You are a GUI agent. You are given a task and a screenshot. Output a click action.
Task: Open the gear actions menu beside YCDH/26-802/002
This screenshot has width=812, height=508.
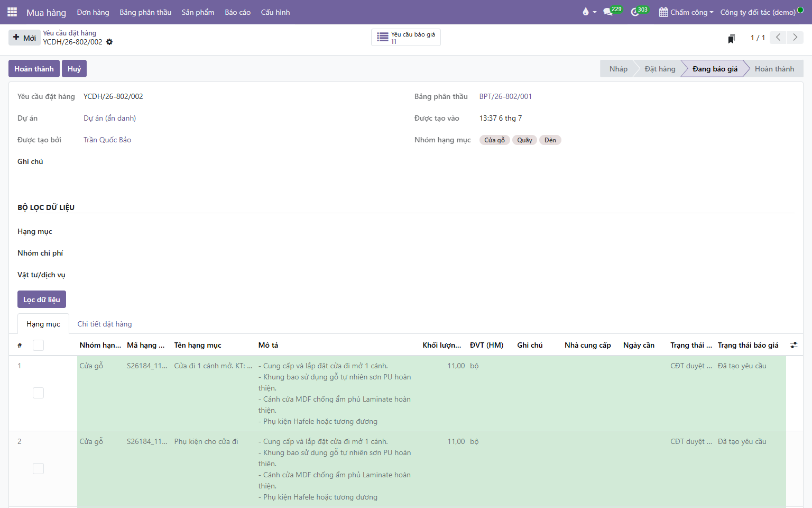[109, 42]
